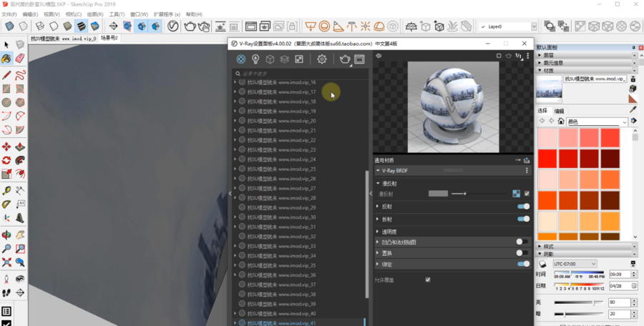The width and height of the screenshot is (644, 326).
Task: Uncheck the 允许覆盖 checkbox
Action: click(x=428, y=280)
